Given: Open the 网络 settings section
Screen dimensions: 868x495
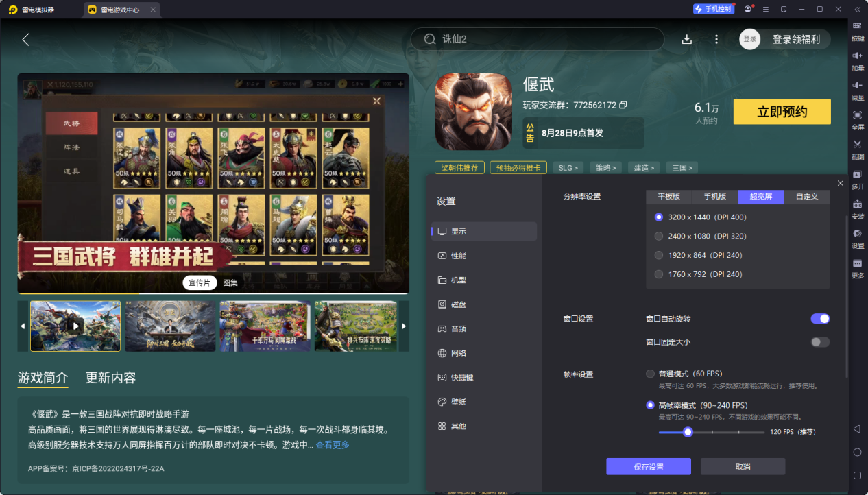Looking at the screenshot, I should tap(484, 353).
